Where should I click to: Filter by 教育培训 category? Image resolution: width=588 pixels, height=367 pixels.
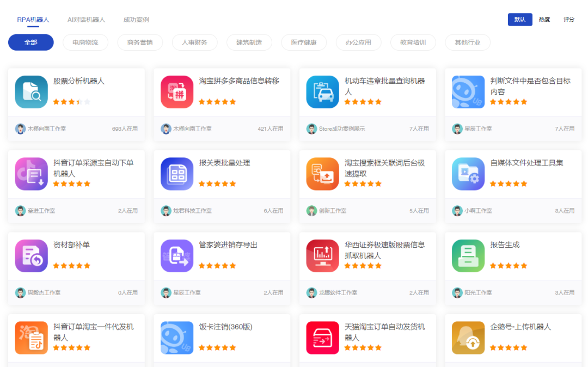click(413, 42)
